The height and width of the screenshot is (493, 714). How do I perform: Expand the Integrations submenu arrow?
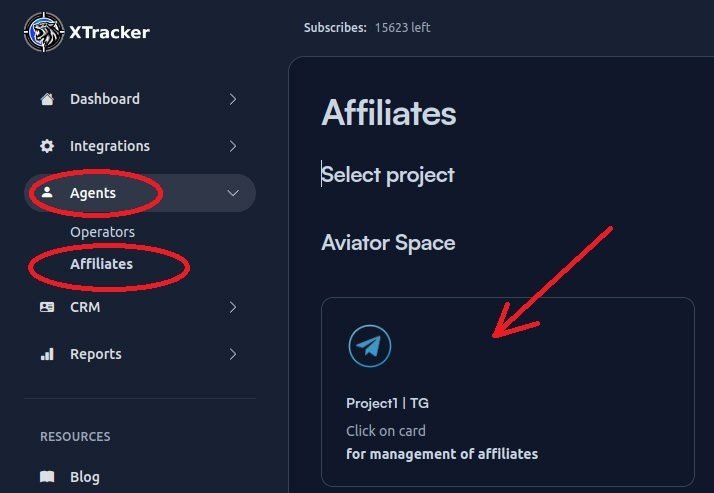click(233, 146)
